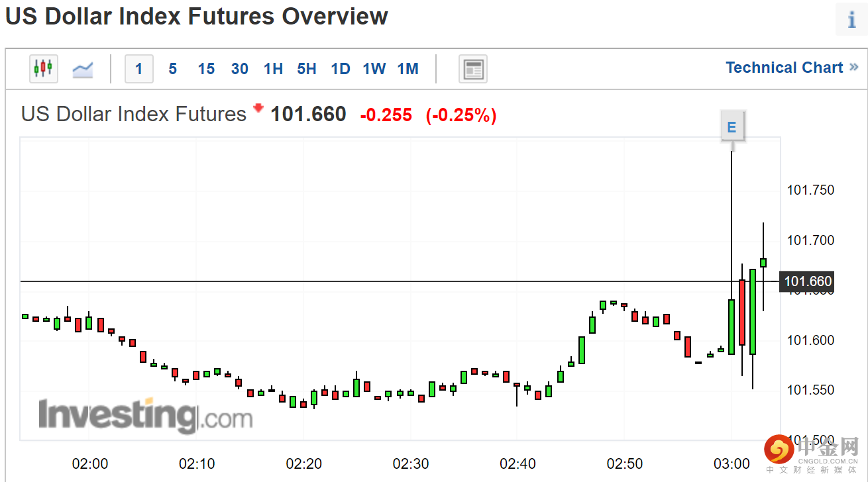Choose the 5H timeframe
This screenshot has height=482, width=868.
(307, 69)
